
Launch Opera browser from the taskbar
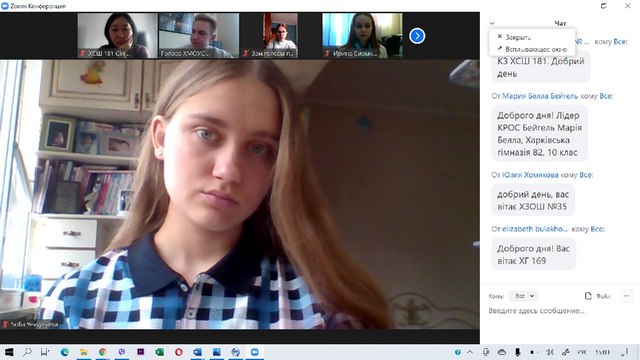coord(178,352)
